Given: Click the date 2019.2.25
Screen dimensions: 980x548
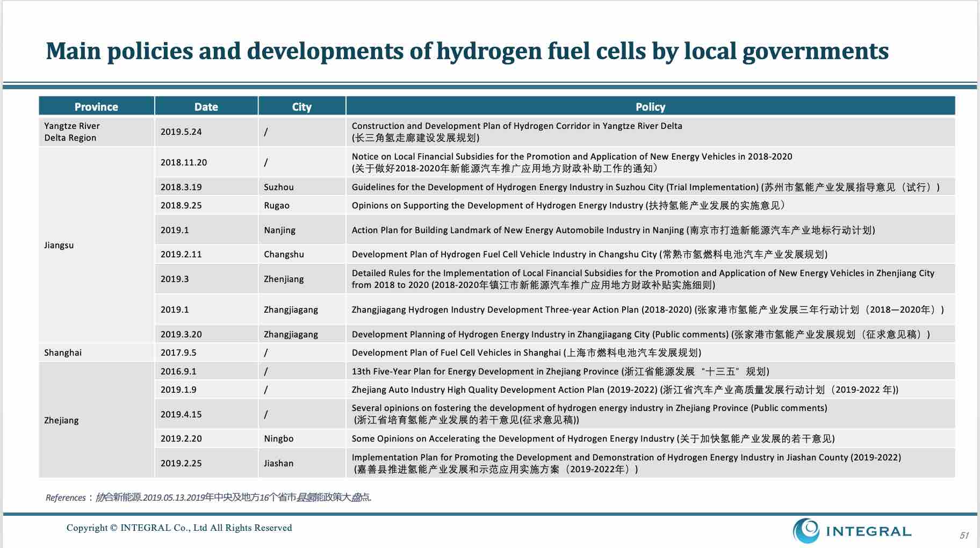Looking at the screenshot, I should (x=181, y=463).
